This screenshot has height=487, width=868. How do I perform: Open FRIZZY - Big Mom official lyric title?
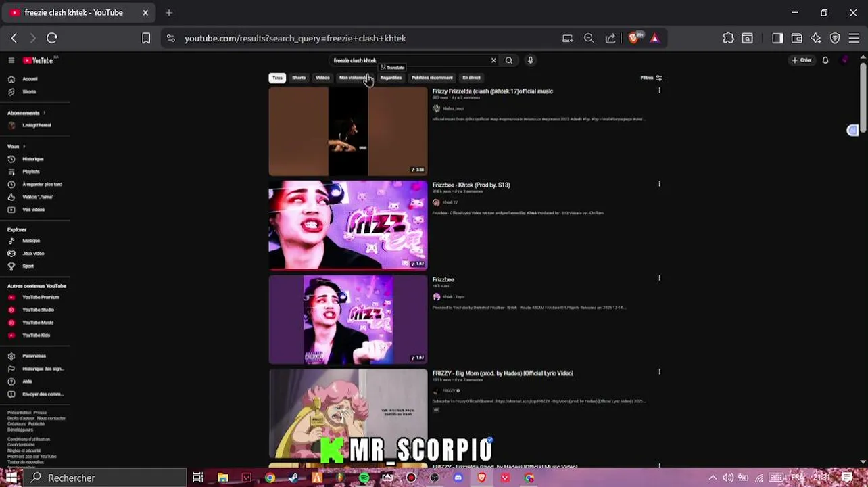pyautogui.click(x=503, y=373)
